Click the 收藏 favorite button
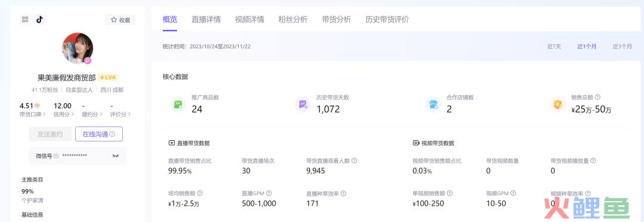 pyautogui.click(x=120, y=20)
